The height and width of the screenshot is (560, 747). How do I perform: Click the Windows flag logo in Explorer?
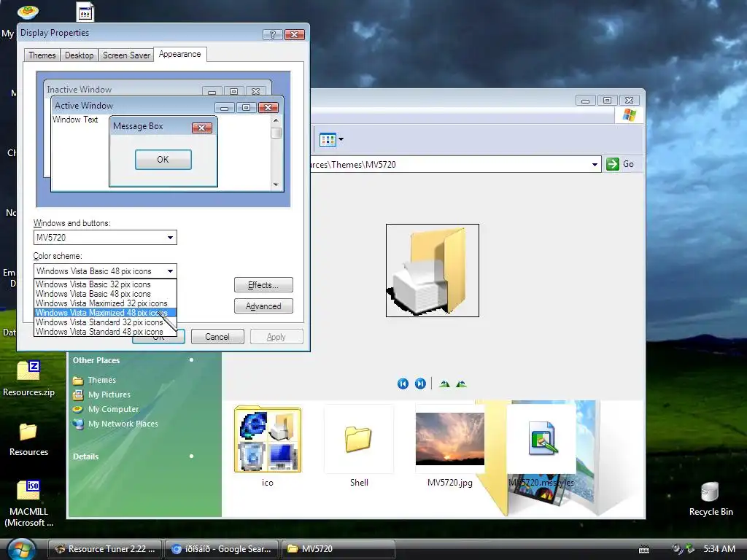coord(630,115)
